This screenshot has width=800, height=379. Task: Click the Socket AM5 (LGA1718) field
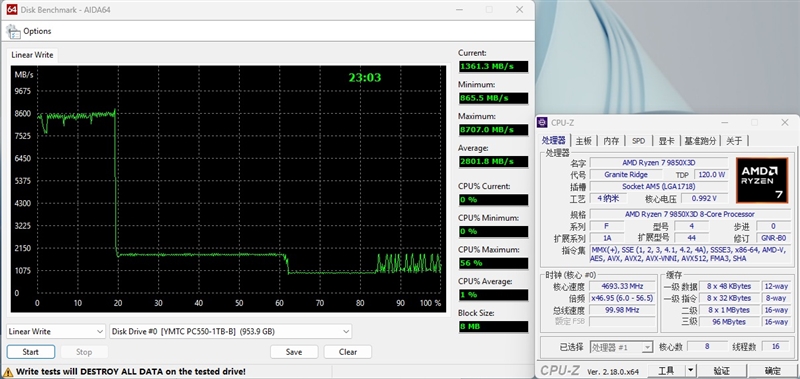pyautogui.click(x=658, y=186)
